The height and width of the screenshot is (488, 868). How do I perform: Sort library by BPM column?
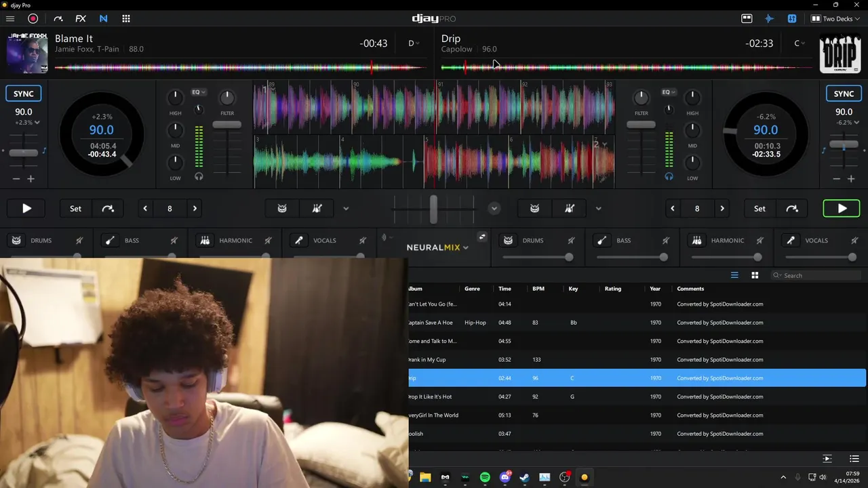(x=538, y=289)
